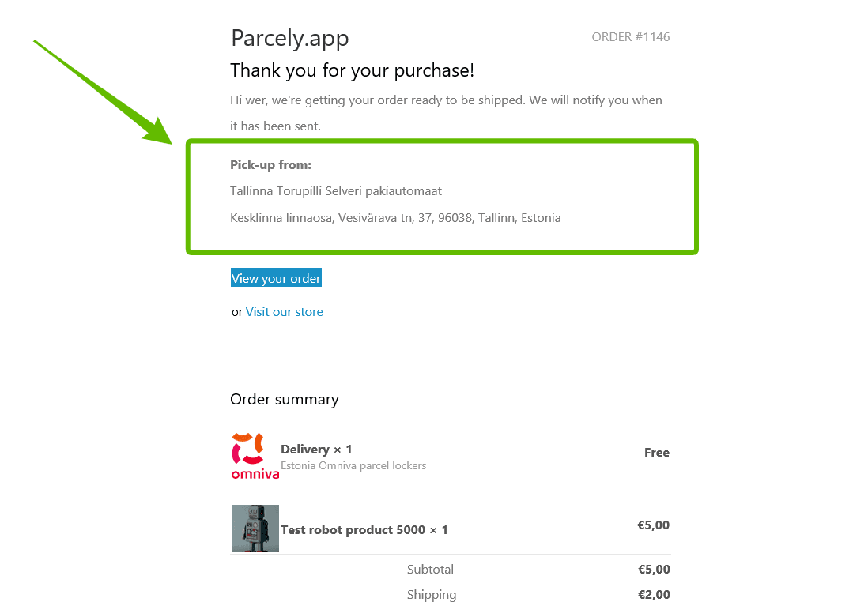This screenshot has width=868, height=602.
Task: Click the Subtotal label
Action: 430,570
